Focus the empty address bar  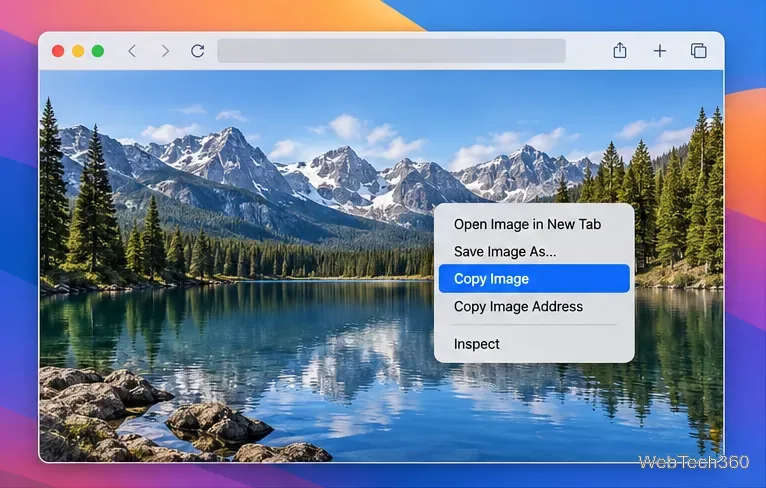(x=391, y=51)
